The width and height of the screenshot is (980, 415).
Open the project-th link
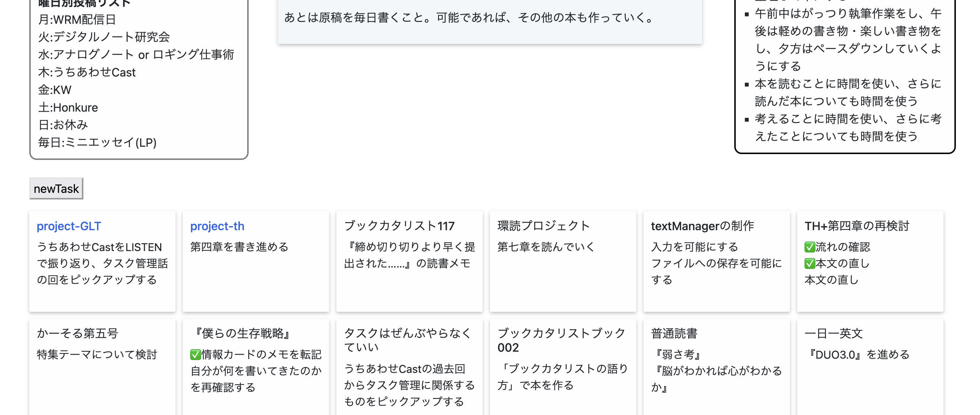pos(217,226)
